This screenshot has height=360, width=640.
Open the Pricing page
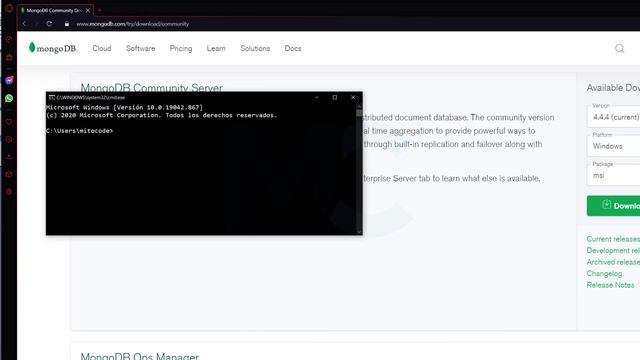click(x=181, y=48)
